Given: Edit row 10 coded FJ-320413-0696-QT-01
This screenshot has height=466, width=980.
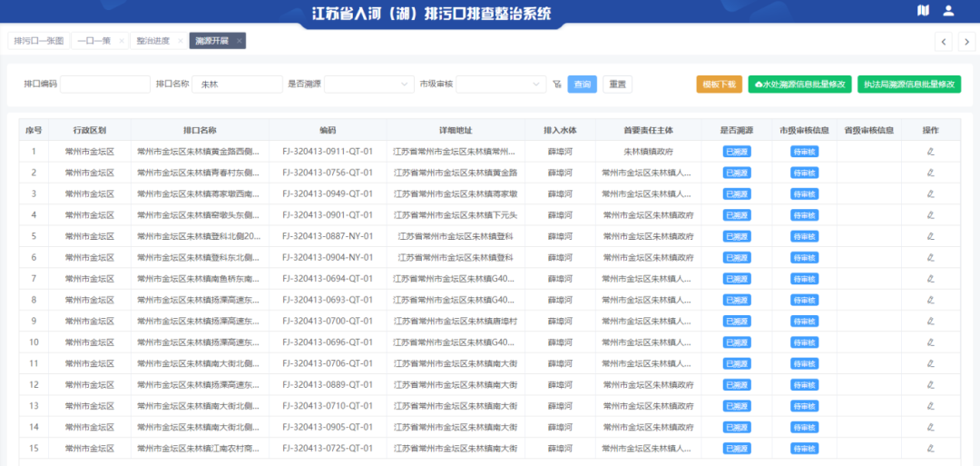Looking at the screenshot, I should tap(931, 342).
